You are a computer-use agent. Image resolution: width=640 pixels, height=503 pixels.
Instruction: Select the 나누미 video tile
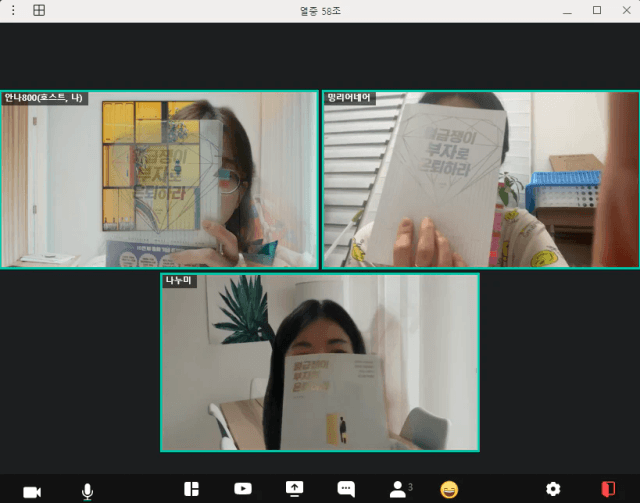(320, 363)
